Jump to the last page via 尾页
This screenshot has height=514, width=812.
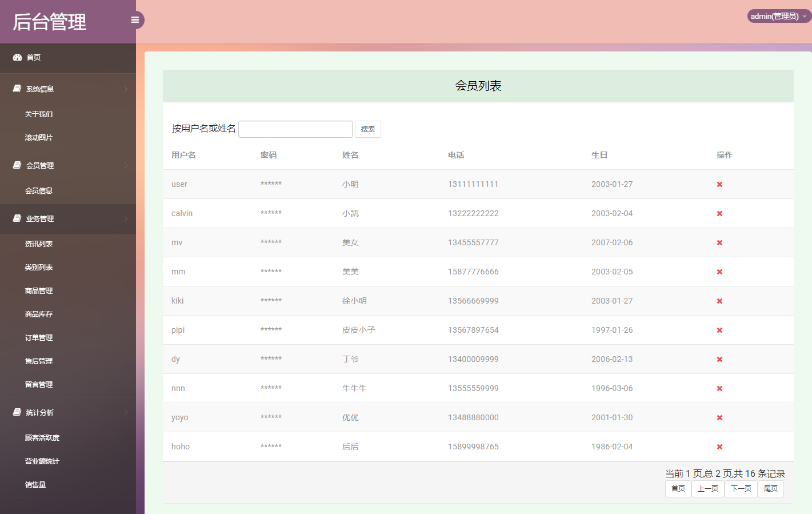click(771, 488)
